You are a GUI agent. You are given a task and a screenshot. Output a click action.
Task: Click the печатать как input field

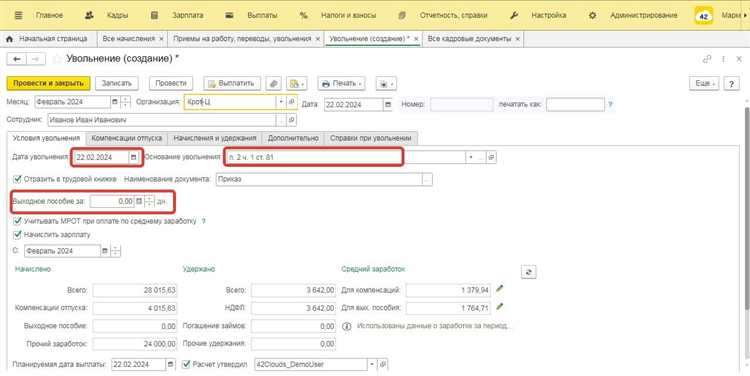point(575,104)
